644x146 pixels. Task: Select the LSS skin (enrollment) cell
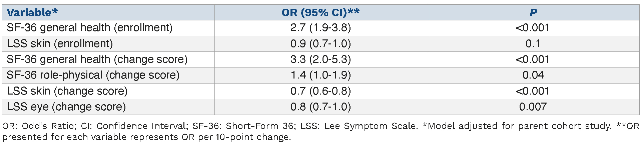60,43
